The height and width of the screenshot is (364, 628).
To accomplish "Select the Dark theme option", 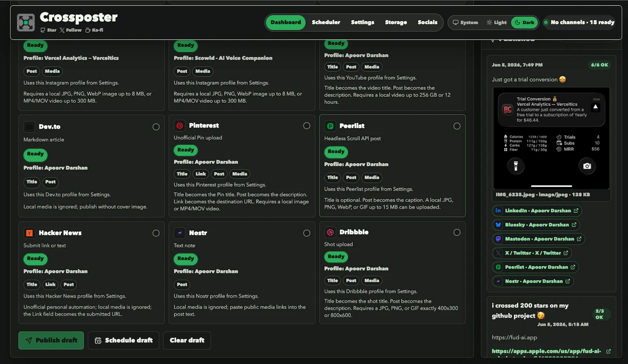I will [x=524, y=23].
